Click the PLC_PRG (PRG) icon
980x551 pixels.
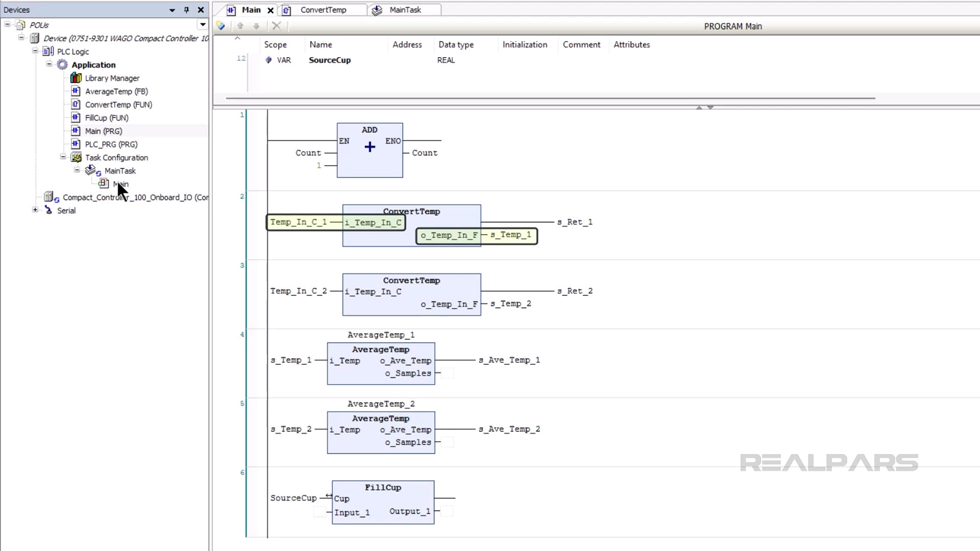pos(76,144)
